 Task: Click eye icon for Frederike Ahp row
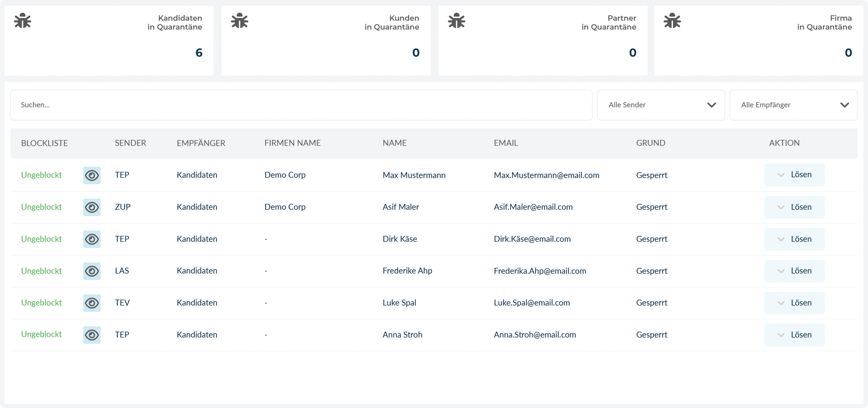92,271
